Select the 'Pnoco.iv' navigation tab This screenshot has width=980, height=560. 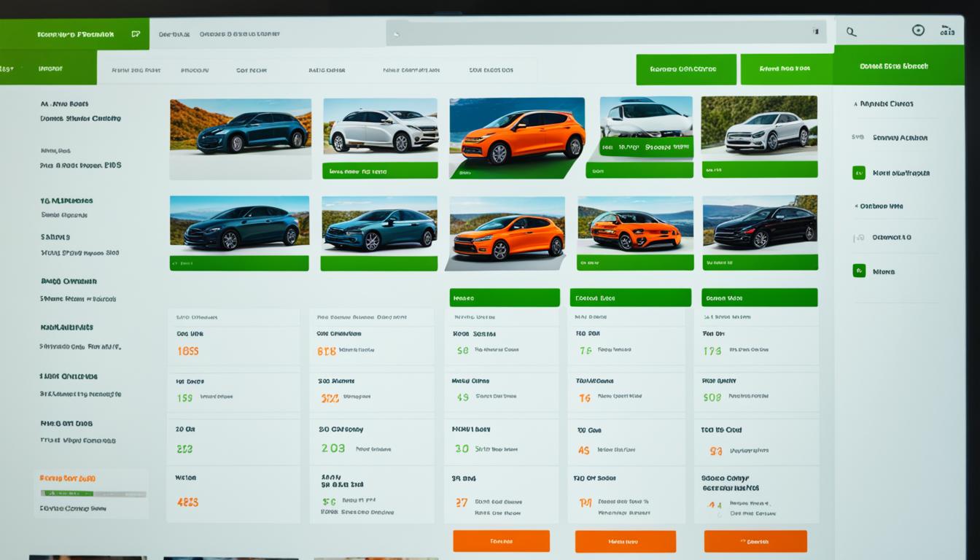tap(195, 71)
